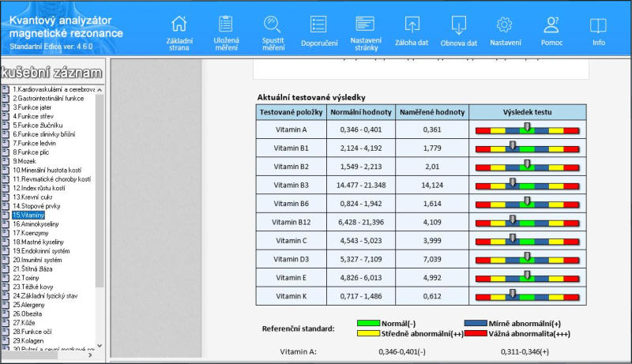Open the Pomoc help icon
This screenshot has width=632, height=364.
pos(551,24)
